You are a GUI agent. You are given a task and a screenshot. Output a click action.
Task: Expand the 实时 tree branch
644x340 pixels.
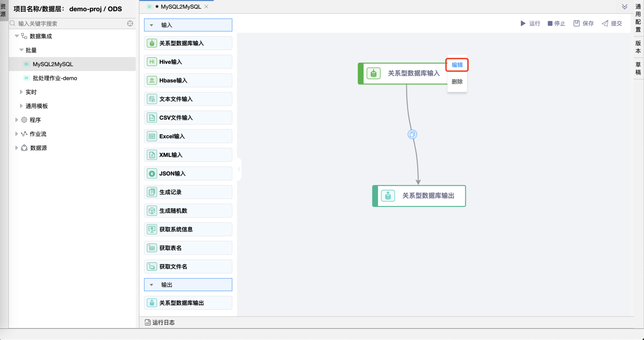(21, 92)
